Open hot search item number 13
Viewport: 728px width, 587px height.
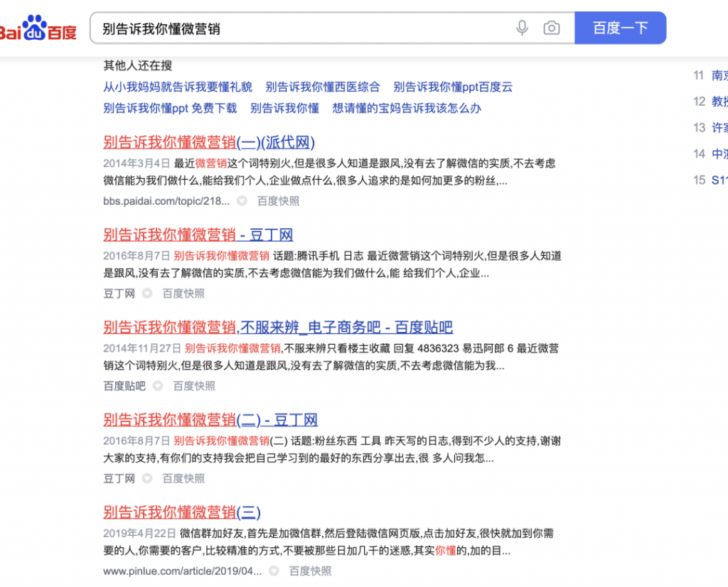pos(710,128)
